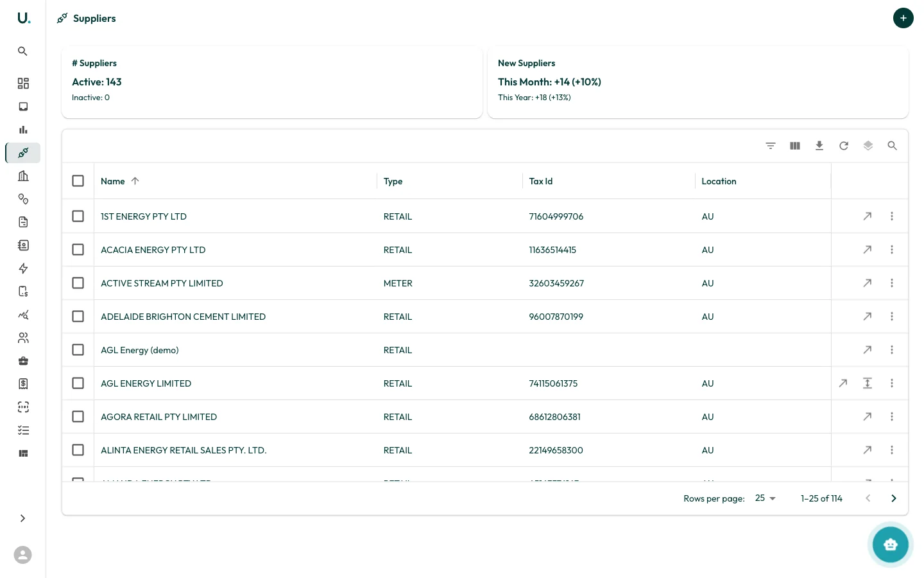Open the invoice dollar document icon
This screenshot has height=578, width=924.
coord(23,292)
